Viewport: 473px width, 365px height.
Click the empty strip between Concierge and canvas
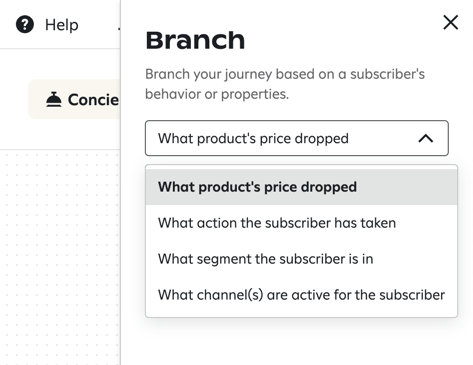pyautogui.click(x=60, y=135)
